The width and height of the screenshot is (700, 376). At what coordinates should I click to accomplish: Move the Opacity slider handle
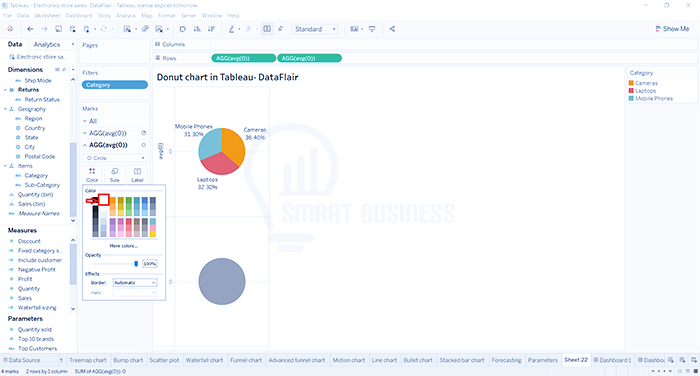pyautogui.click(x=136, y=264)
